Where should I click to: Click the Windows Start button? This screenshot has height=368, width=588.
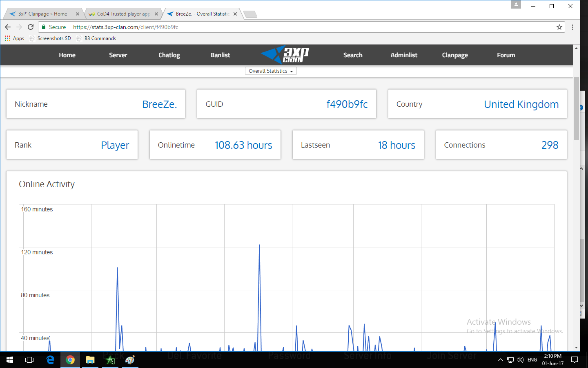tap(10, 360)
